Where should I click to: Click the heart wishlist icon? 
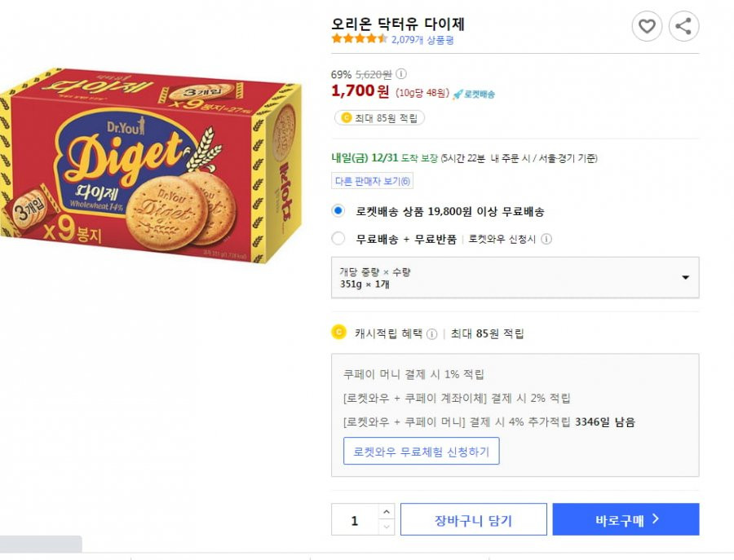[647, 26]
